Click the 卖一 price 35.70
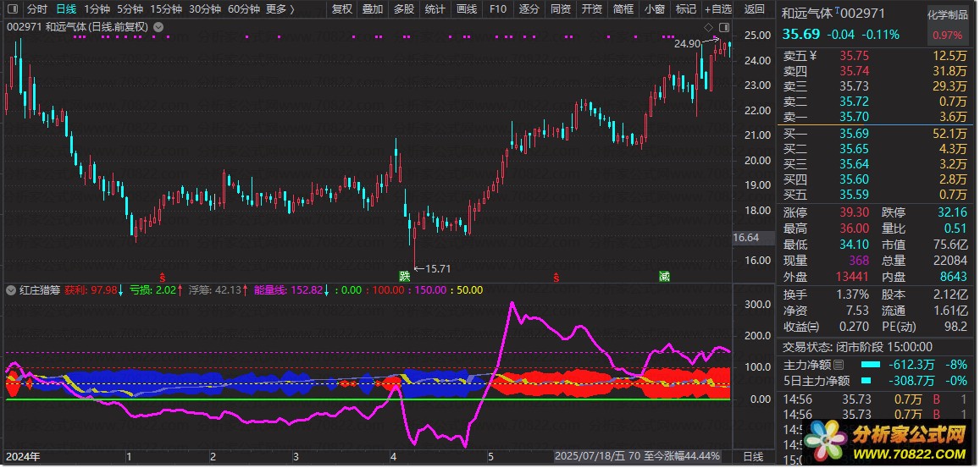The width and height of the screenshot is (980, 468). pyautogui.click(x=854, y=116)
